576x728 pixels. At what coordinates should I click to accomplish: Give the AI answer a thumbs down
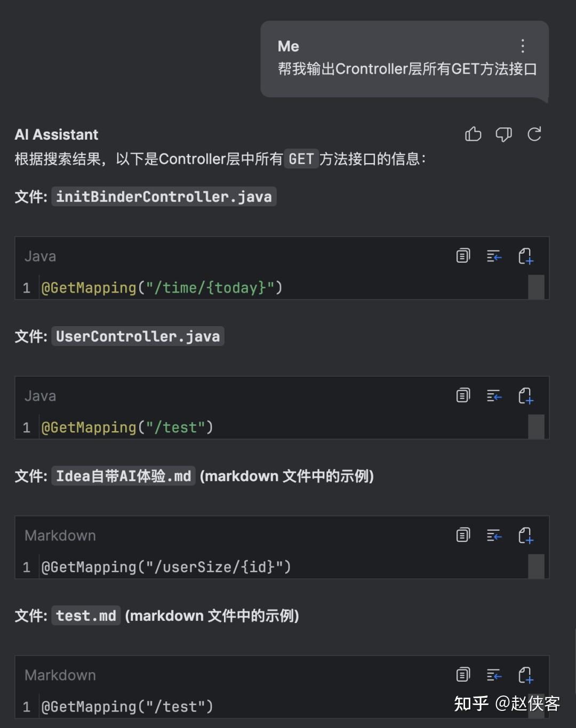coord(503,134)
